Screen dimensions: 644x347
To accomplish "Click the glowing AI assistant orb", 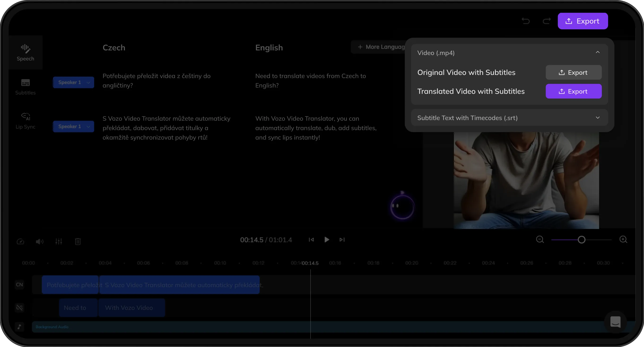I will (402, 207).
